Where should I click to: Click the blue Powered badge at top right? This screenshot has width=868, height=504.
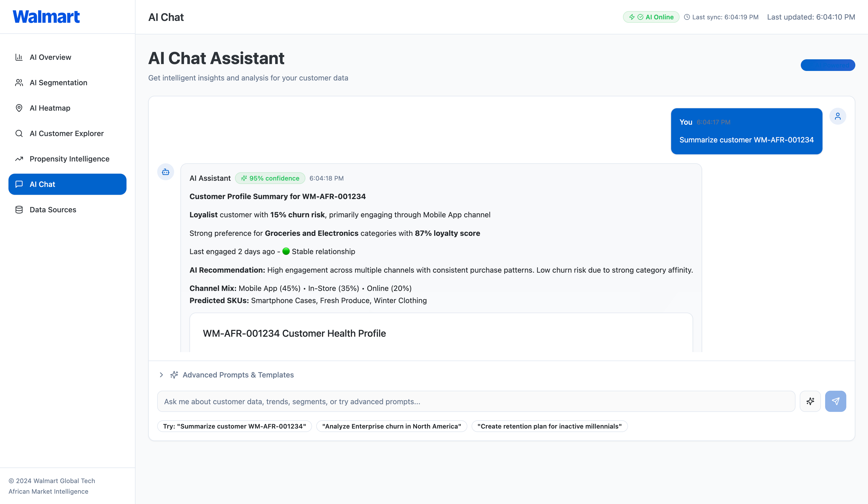(x=828, y=65)
